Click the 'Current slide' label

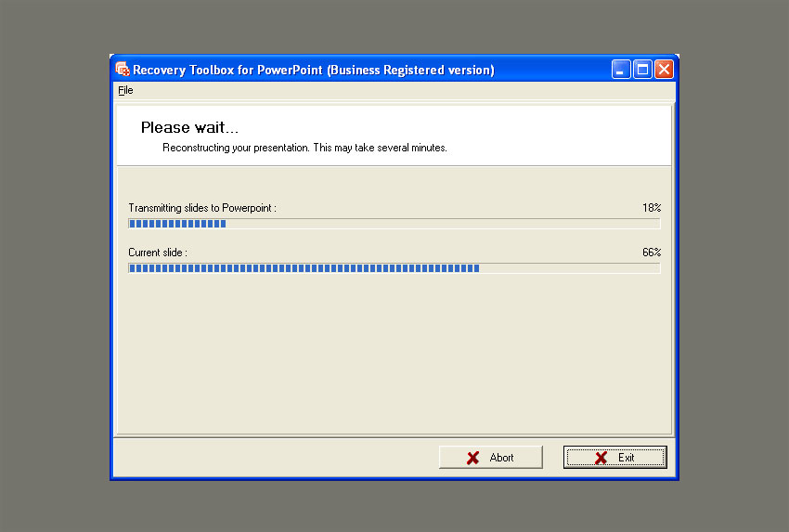[x=158, y=253]
